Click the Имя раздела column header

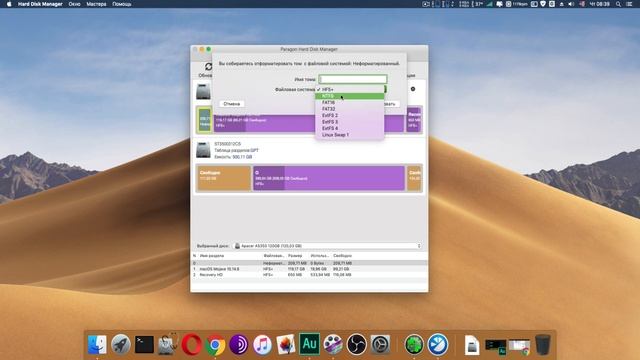pos(212,256)
